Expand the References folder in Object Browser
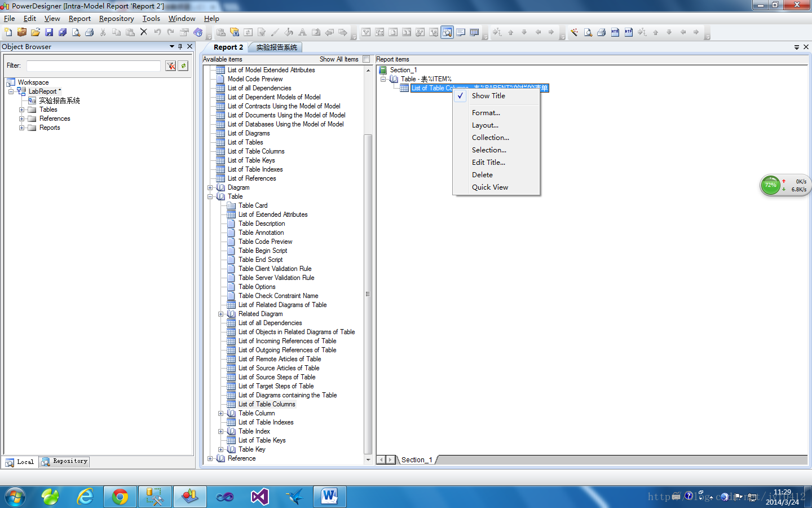 [21, 119]
